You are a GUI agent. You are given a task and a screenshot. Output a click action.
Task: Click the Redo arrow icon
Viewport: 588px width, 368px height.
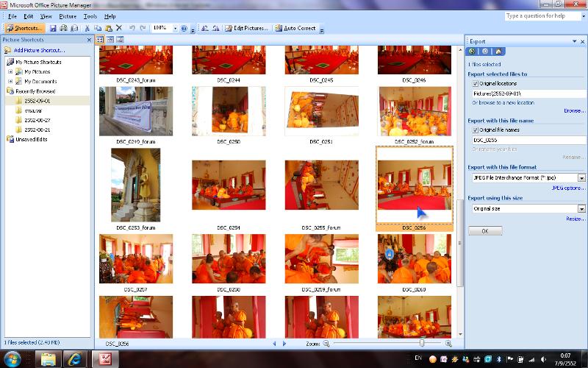[x=143, y=28]
